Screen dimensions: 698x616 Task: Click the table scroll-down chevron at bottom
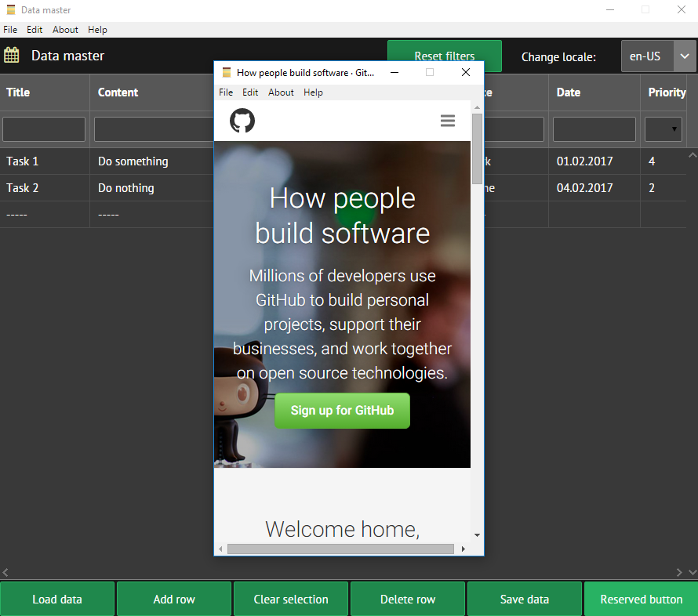(693, 572)
